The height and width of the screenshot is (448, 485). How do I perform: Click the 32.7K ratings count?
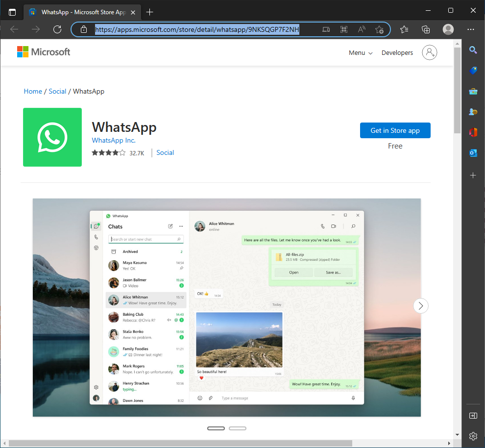[137, 153]
